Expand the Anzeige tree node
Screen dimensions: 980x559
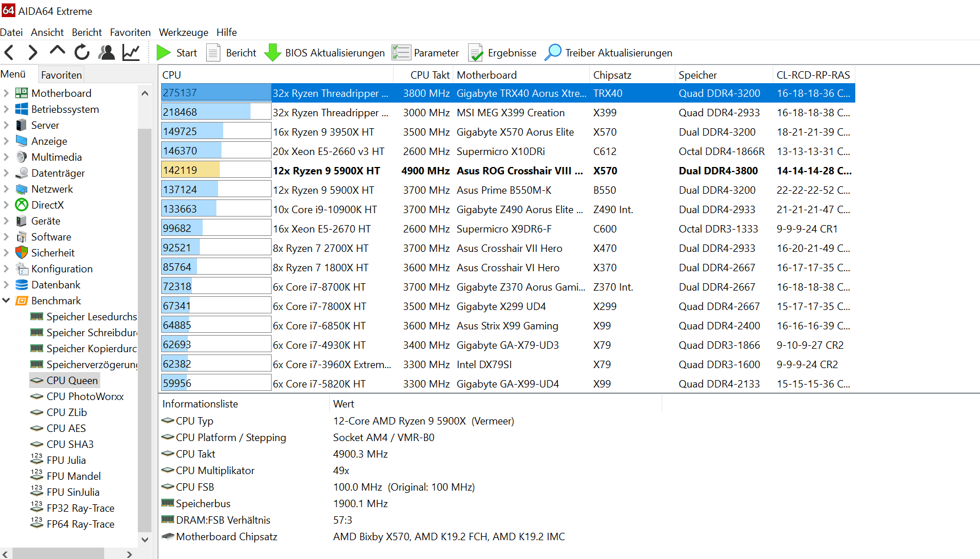pos(6,141)
